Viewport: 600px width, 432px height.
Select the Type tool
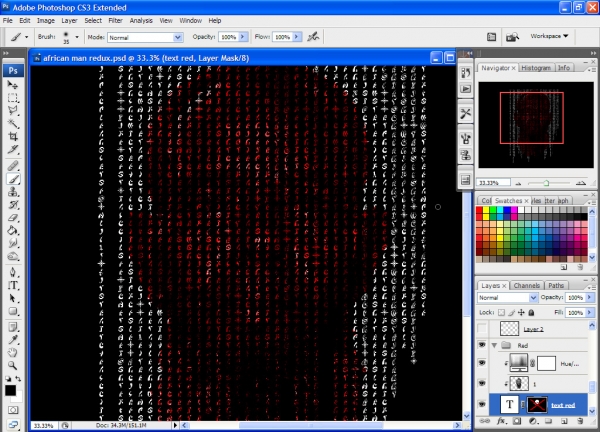click(x=13, y=285)
